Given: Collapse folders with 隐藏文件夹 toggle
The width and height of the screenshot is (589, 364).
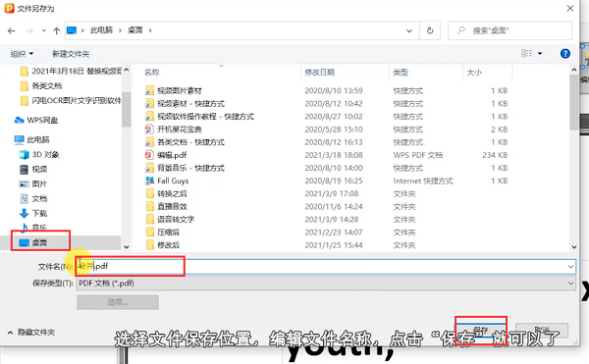Looking at the screenshot, I should (x=31, y=332).
